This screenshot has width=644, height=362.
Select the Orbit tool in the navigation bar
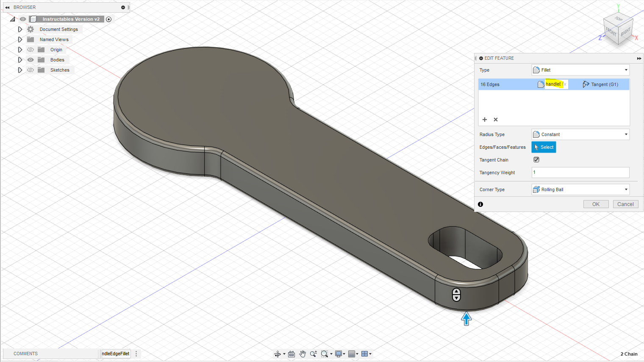click(278, 354)
